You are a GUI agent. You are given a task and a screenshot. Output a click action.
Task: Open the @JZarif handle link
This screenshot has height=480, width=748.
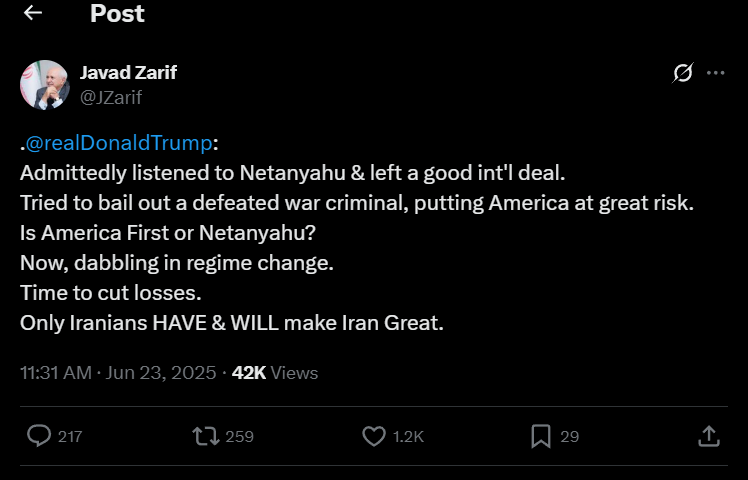pos(109,96)
